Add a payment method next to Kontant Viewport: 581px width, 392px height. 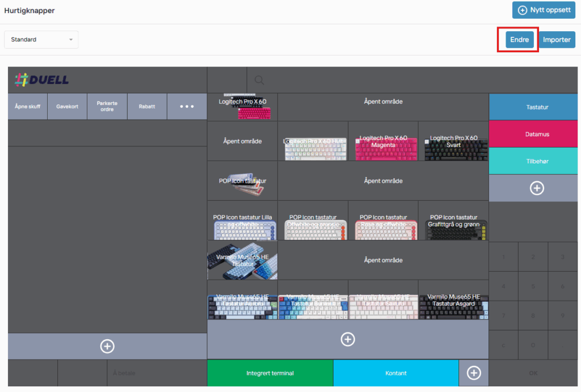click(473, 373)
